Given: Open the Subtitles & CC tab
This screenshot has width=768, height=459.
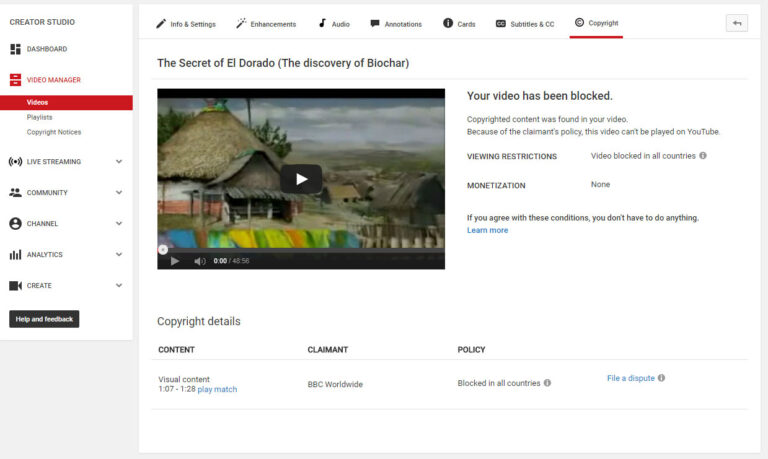Looking at the screenshot, I should click(x=524, y=24).
